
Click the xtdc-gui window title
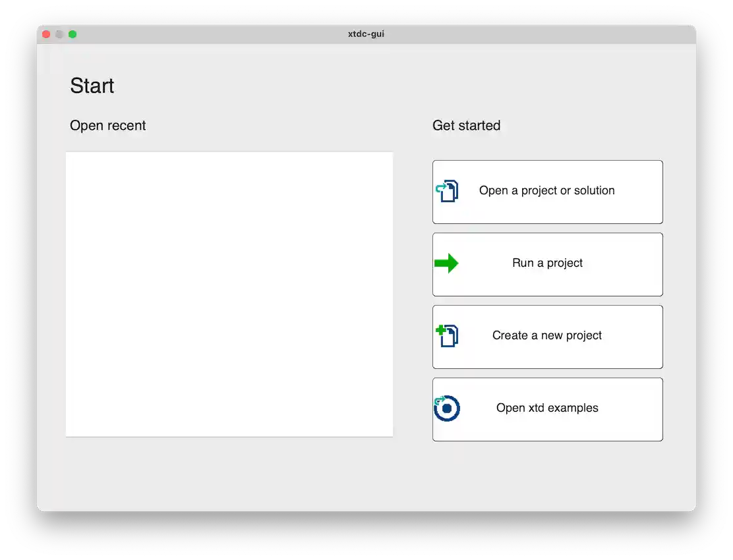pos(366,34)
